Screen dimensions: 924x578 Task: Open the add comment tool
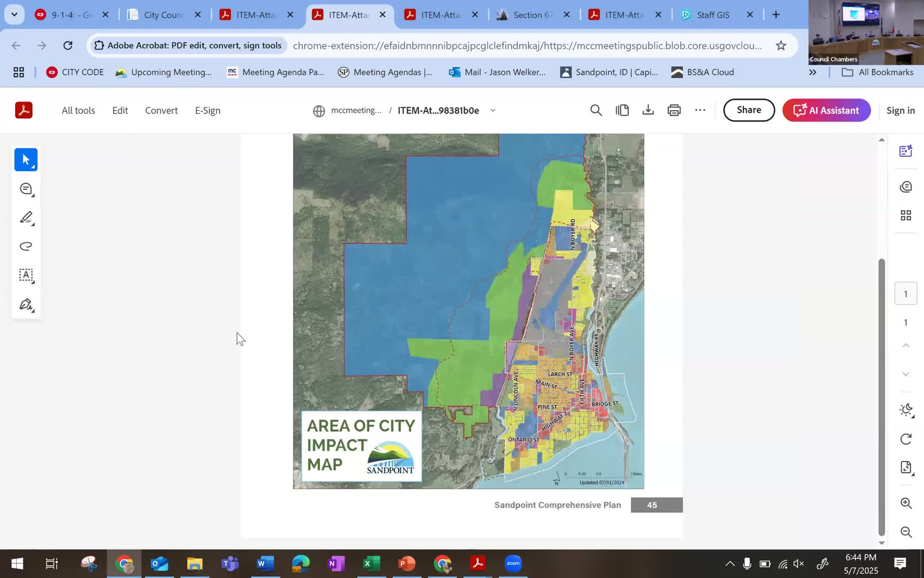(x=26, y=189)
